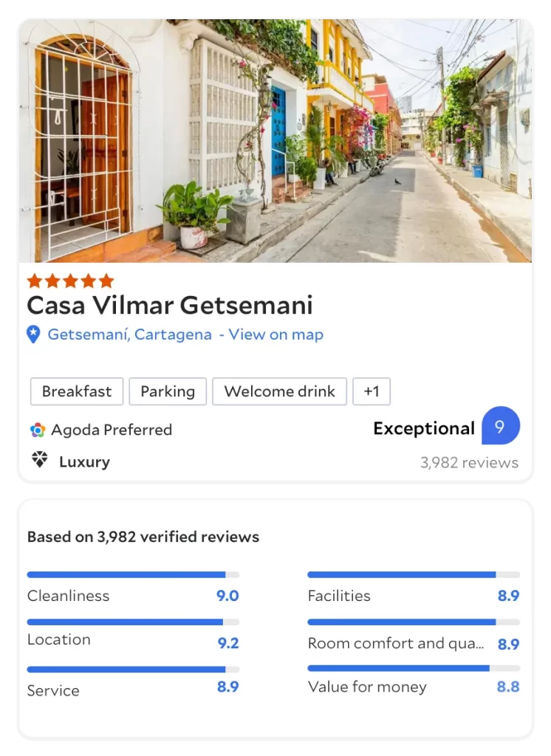Click the blue map pin location icon
This screenshot has width=551, height=756.
coord(33,334)
